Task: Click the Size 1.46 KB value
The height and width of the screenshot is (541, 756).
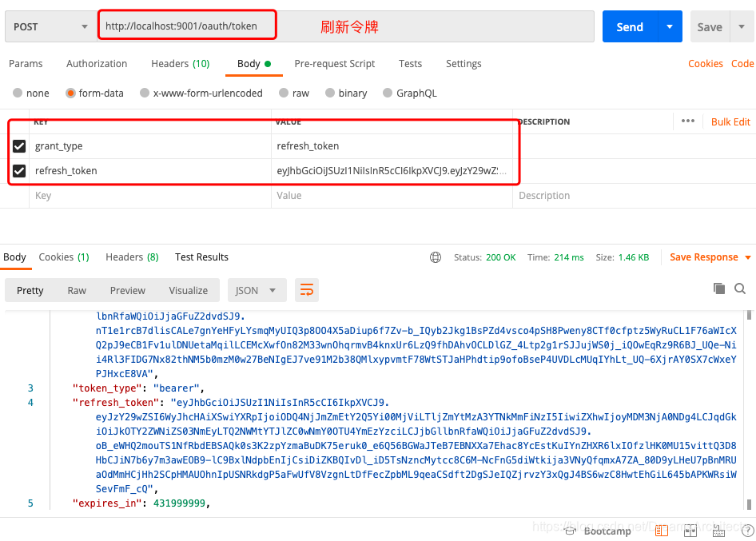Action: [634, 257]
